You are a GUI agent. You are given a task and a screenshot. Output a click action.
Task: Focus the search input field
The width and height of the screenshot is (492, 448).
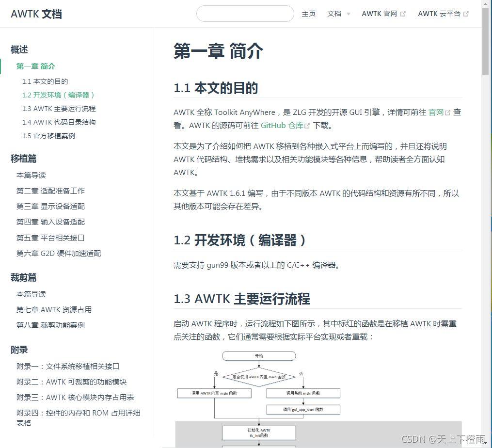click(x=245, y=14)
